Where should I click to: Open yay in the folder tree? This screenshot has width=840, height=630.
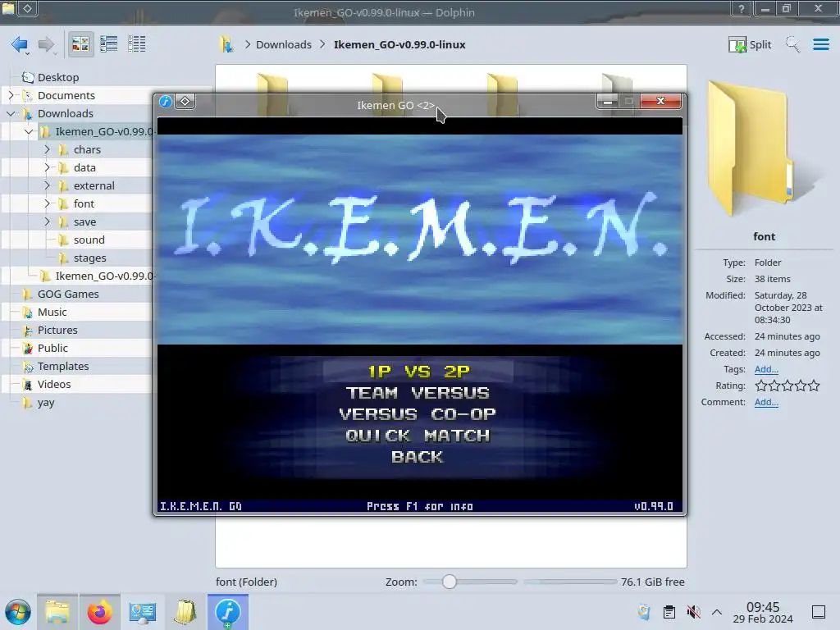coord(46,402)
